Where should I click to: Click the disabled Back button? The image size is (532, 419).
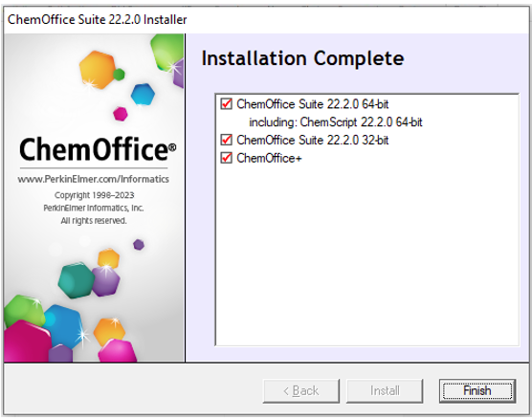point(301,391)
